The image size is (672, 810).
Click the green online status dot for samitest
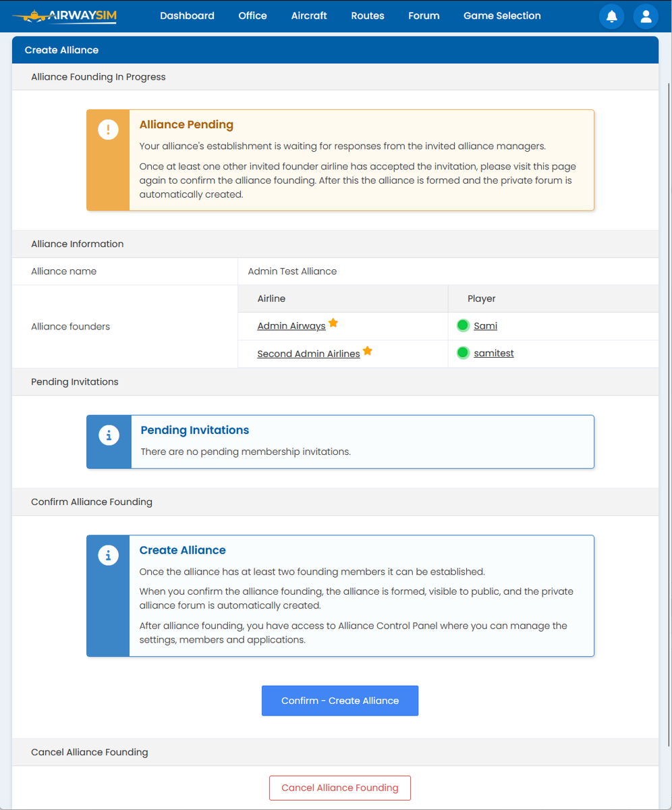pyautogui.click(x=463, y=352)
